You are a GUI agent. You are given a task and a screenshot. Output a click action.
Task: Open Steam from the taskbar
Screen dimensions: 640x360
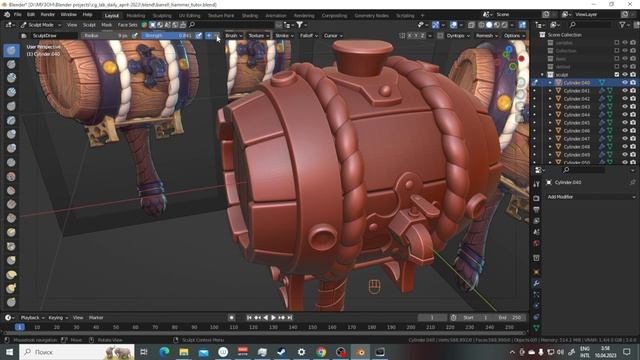click(282, 352)
